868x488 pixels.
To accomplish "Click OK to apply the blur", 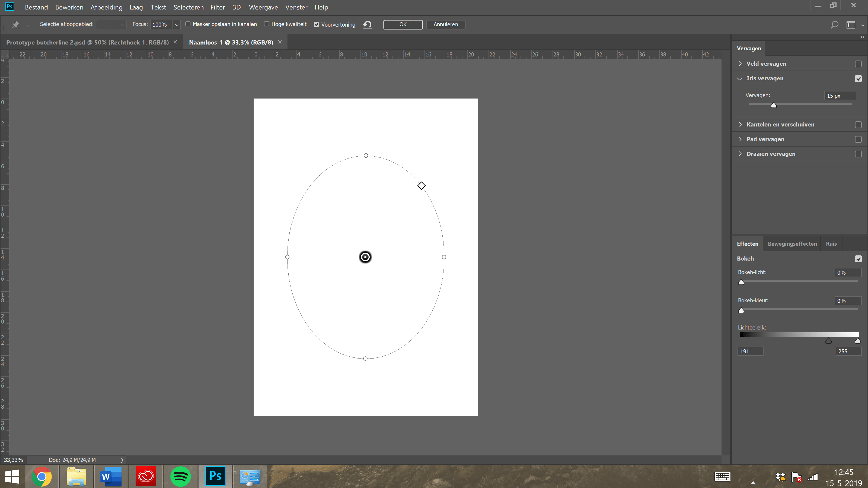I will pos(403,24).
